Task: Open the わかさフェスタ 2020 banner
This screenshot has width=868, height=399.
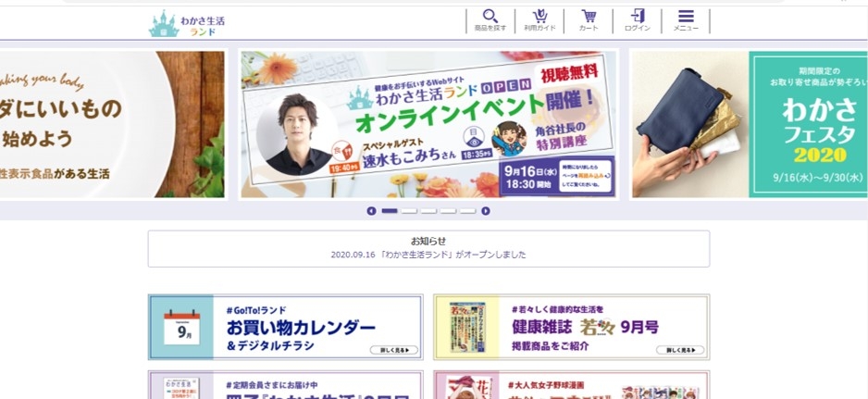Action: pyautogui.click(x=750, y=125)
